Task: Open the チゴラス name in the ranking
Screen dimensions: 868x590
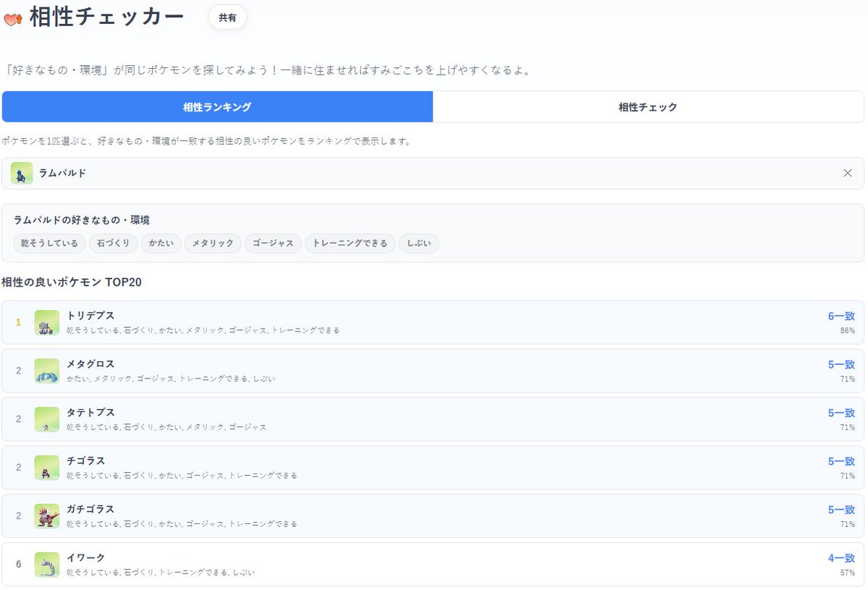Action: [x=86, y=461]
